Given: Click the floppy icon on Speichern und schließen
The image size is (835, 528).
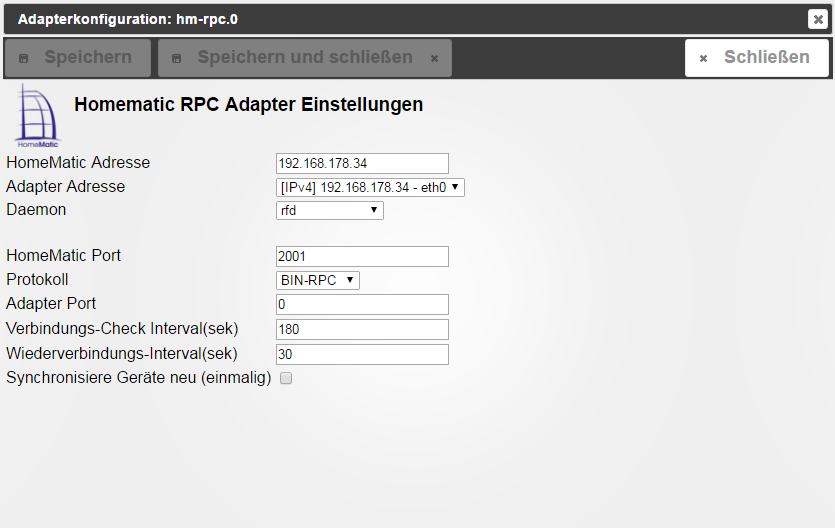Looking at the screenshot, I should tap(177, 59).
